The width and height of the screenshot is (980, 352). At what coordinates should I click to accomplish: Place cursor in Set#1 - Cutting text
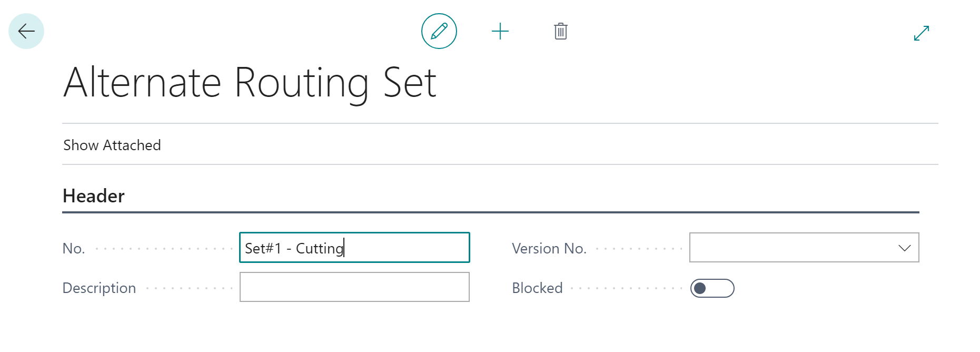click(x=294, y=248)
